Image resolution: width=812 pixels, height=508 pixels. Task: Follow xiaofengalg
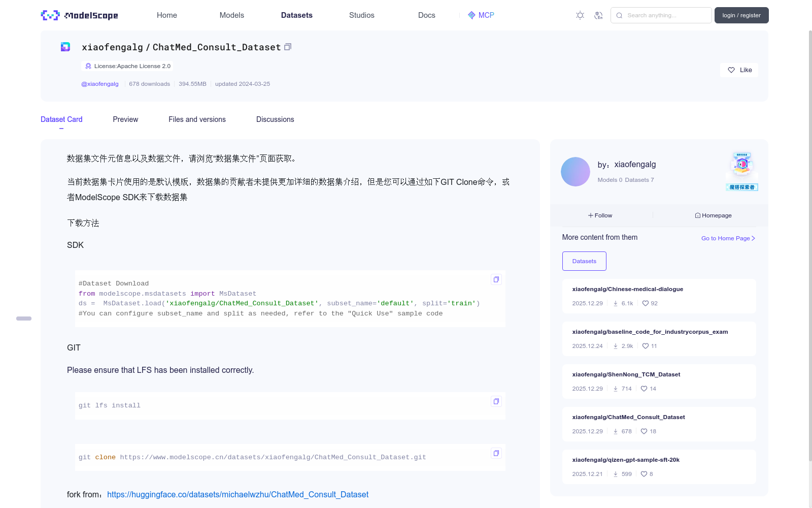(x=600, y=215)
